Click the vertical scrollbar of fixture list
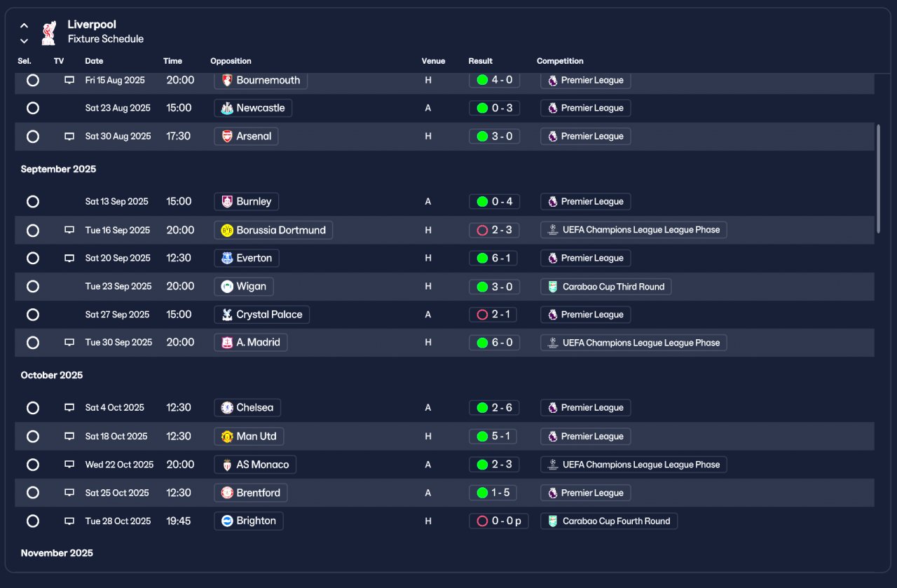 879,179
